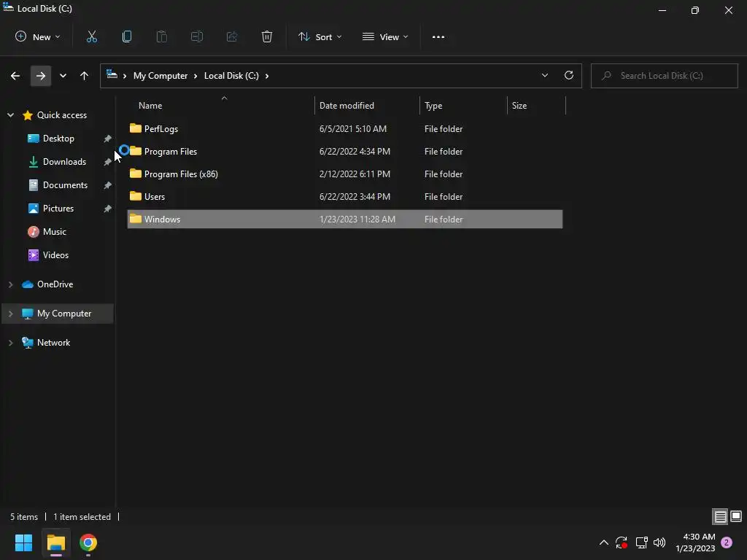Screen dimensions: 747x560
Task: Click the Copy icon in toolbar
Action: (x=127, y=36)
